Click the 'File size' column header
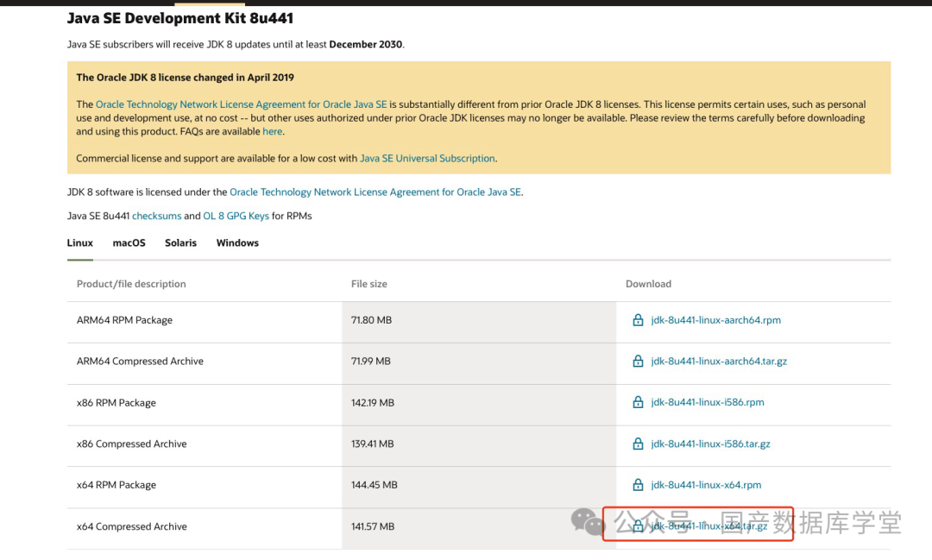The image size is (932, 560). tap(369, 284)
